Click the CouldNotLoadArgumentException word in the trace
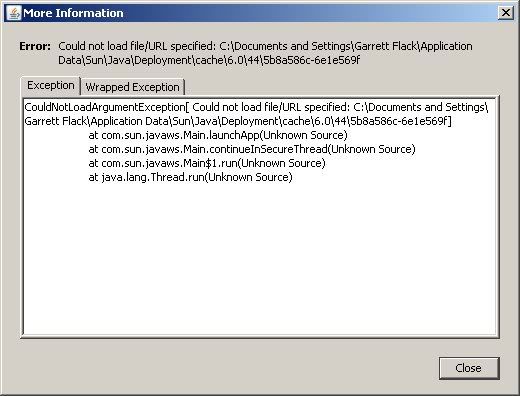520x396 pixels. [104, 107]
